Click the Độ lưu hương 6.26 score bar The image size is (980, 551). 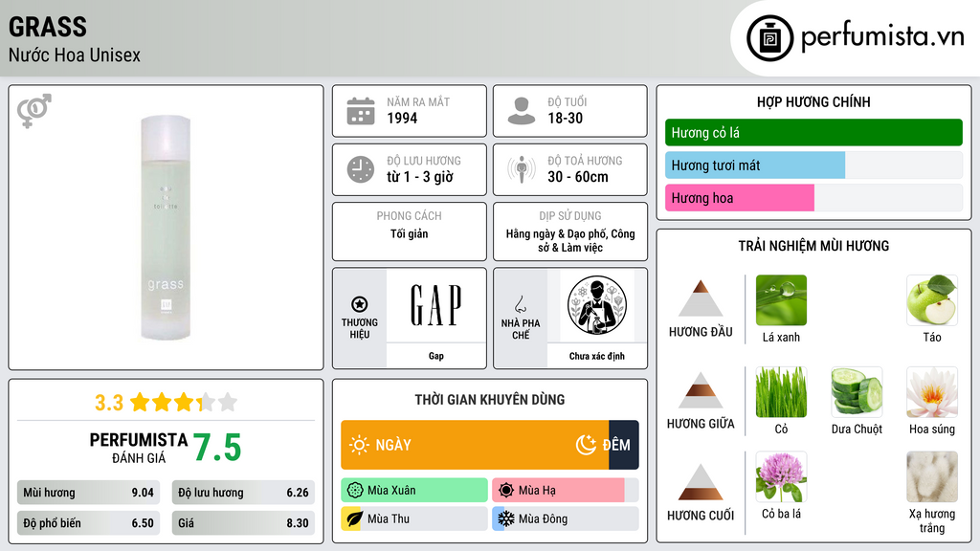tap(243, 493)
